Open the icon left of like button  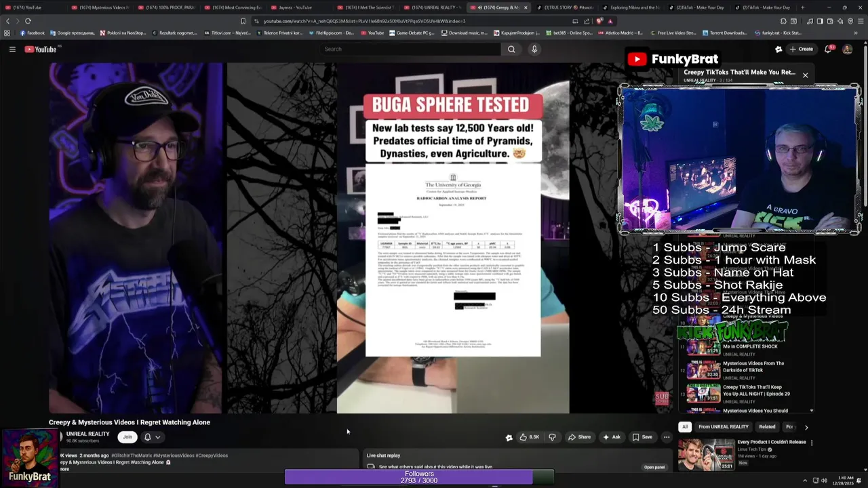(x=509, y=437)
